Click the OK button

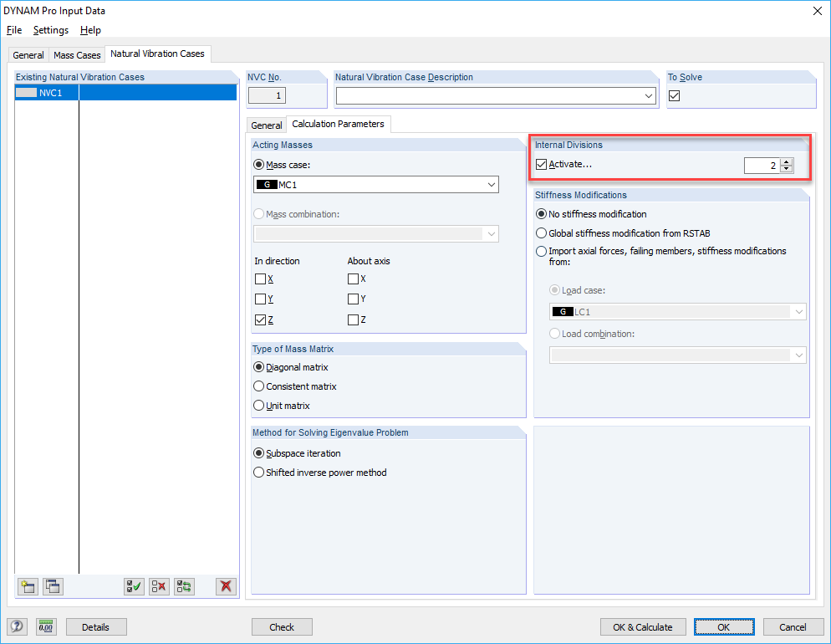(x=724, y=627)
